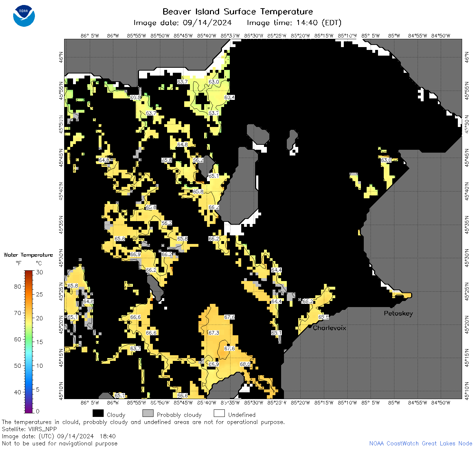Click the Charlevoix city dot marker

[x=310, y=326]
